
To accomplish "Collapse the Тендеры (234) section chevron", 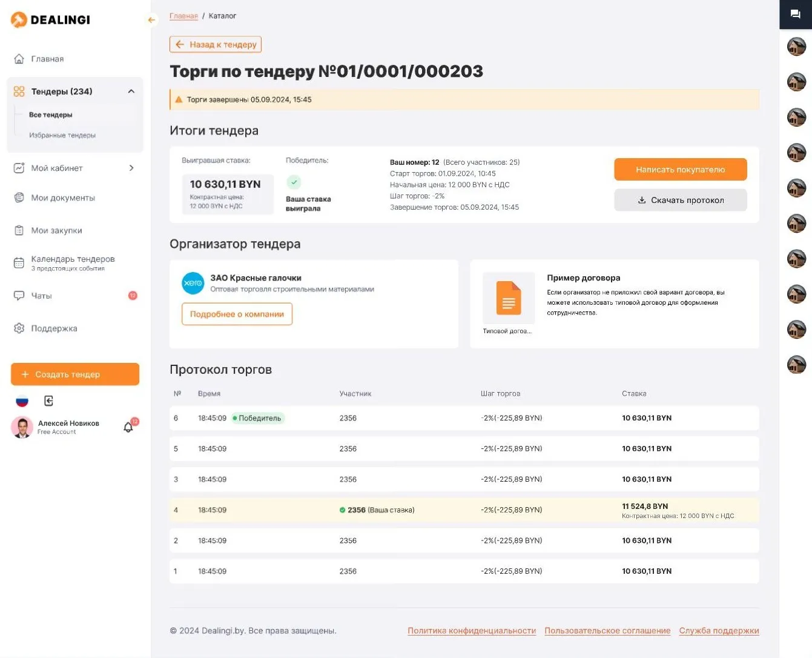I will [131, 91].
